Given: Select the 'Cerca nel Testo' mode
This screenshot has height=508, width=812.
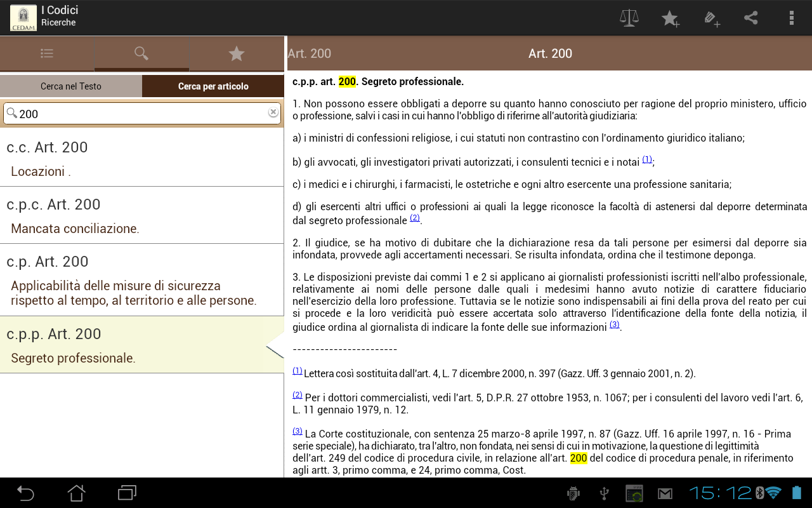Looking at the screenshot, I should 71,86.
